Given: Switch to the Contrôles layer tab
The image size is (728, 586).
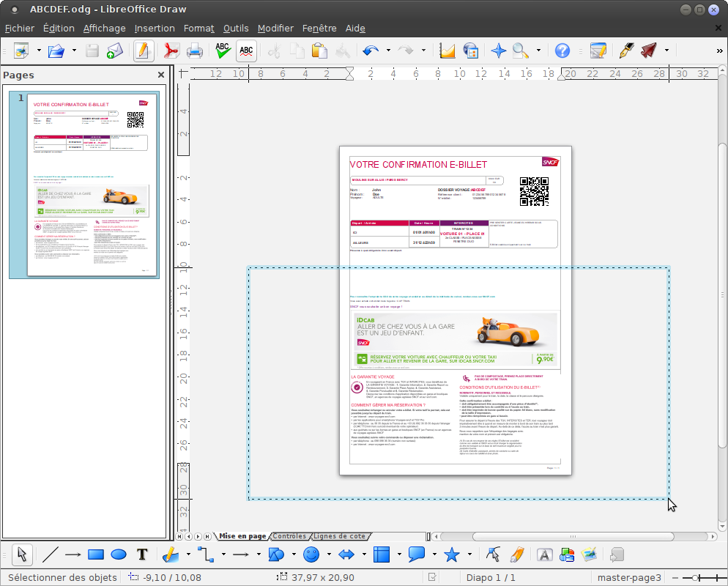Looking at the screenshot, I should [x=289, y=536].
